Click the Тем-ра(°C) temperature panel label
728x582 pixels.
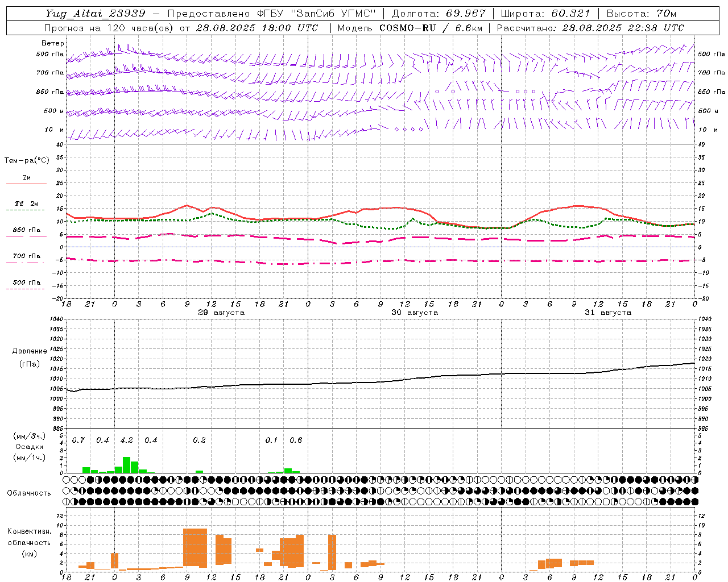pos(27,161)
